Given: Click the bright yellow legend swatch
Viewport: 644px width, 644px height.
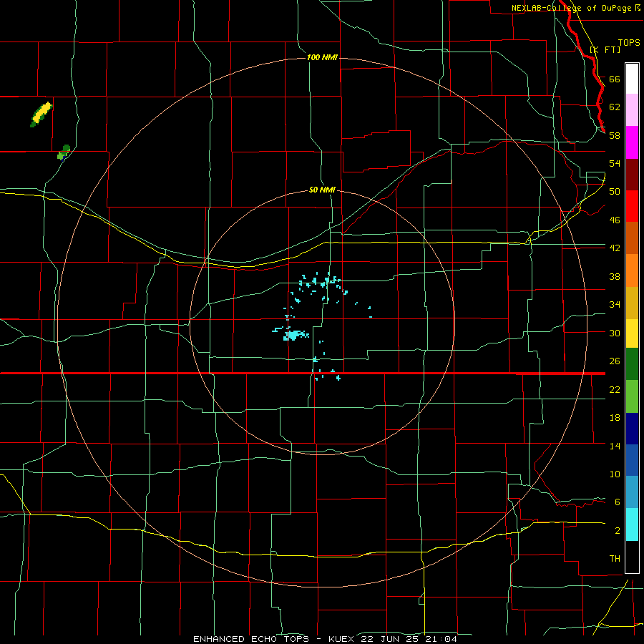Looking at the screenshot, I should point(632,333).
